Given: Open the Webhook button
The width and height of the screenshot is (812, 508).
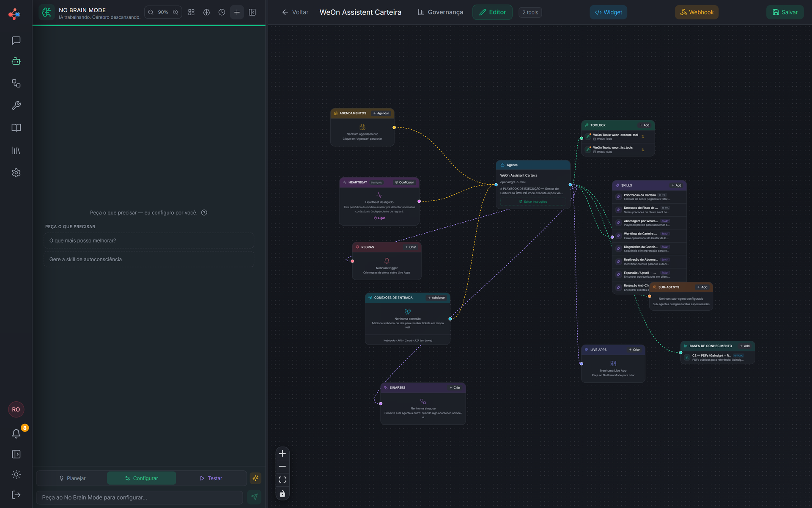Looking at the screenshot, I should pos(697,12).
